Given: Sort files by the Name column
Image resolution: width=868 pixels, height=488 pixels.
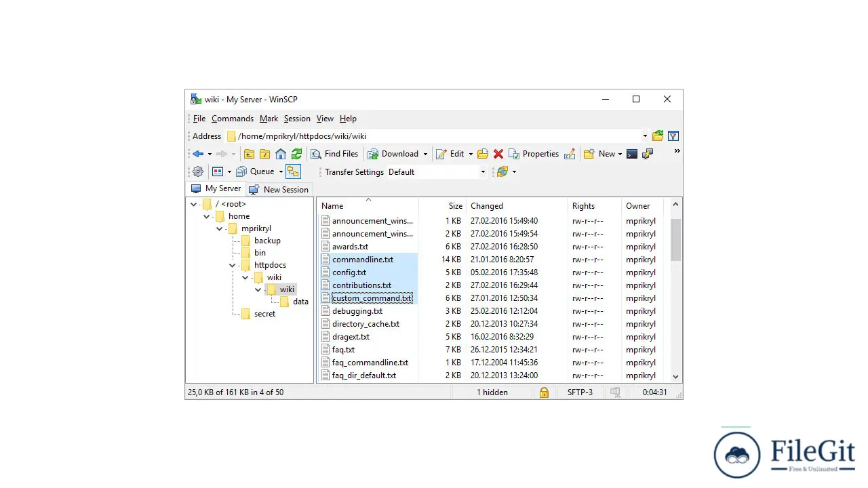Looking at the screenshot, I should point(368,205).
